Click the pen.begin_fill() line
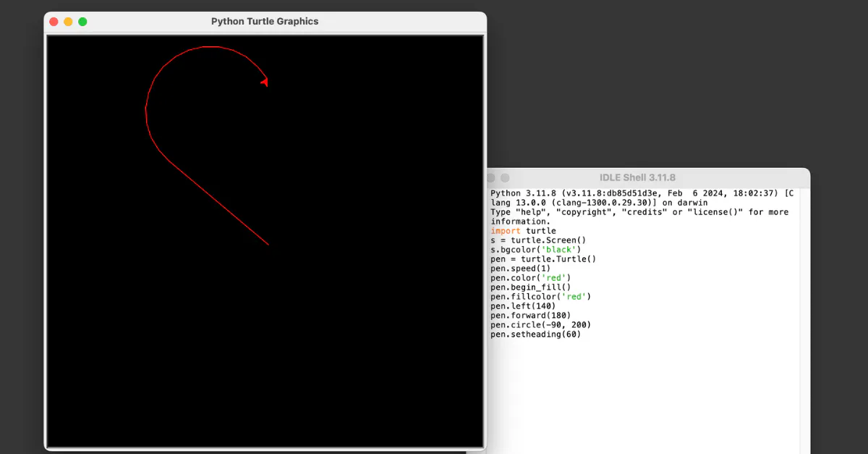This screenshot has height=454, width=868. (529, 287)
